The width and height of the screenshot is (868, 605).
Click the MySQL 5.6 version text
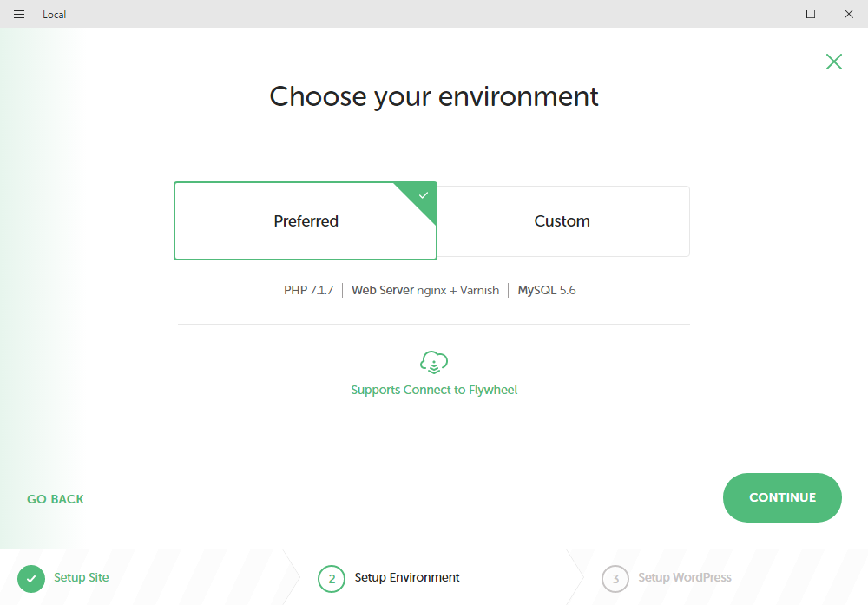(547, 291)
